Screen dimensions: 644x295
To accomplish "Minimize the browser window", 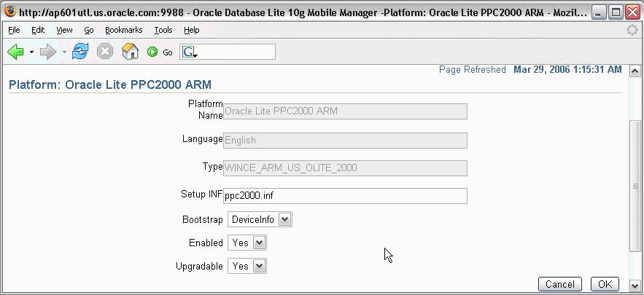I will pyautogui.click(x=598, y=12).
